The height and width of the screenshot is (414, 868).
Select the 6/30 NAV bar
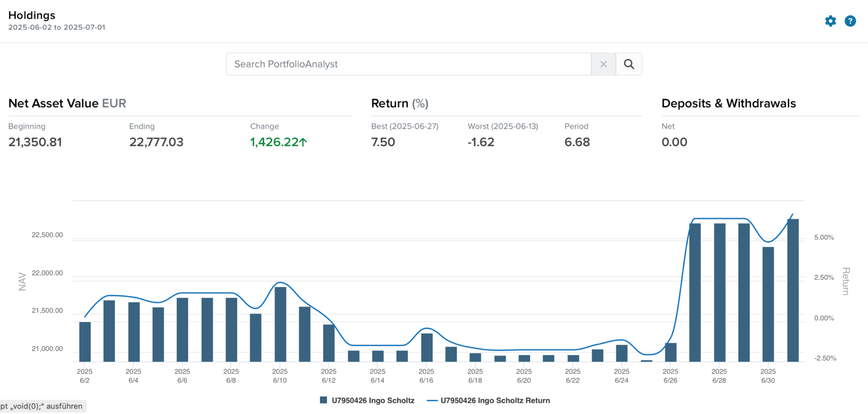pyautogui.click(x=768, y=304)
